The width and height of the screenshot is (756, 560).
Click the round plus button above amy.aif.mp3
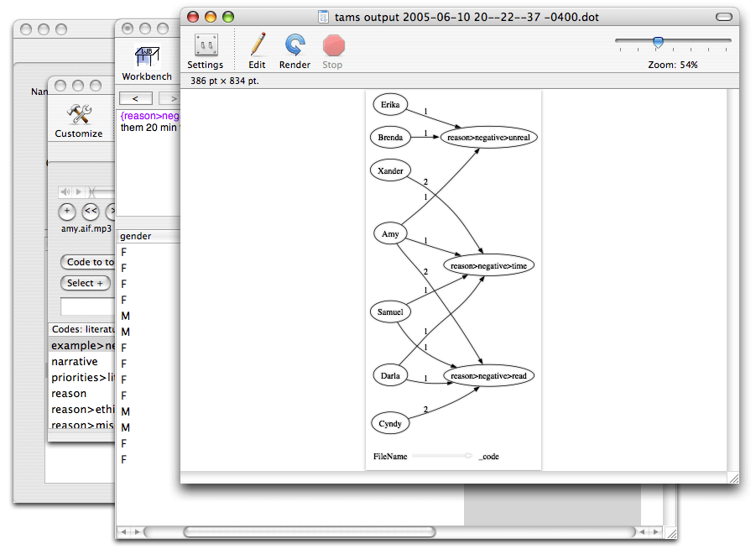click(67, 211)
